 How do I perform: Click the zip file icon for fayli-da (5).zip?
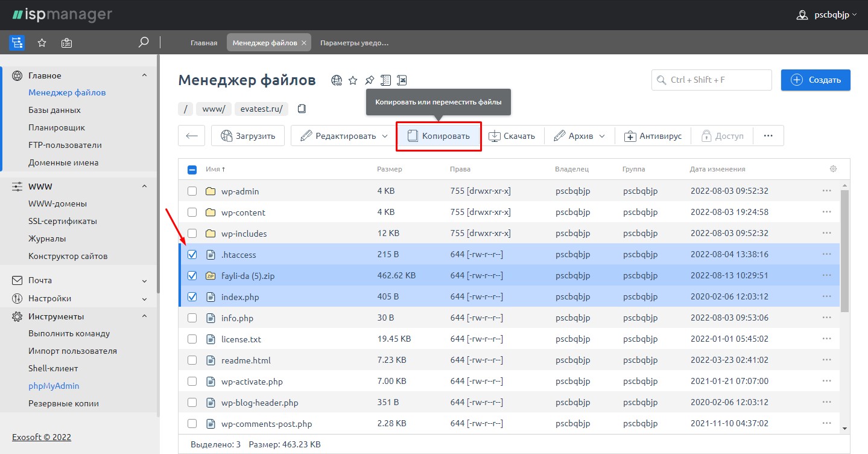point(211,276)
